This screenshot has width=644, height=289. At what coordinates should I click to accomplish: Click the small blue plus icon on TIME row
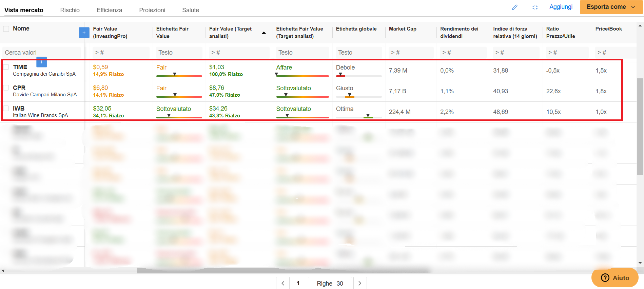41,62
